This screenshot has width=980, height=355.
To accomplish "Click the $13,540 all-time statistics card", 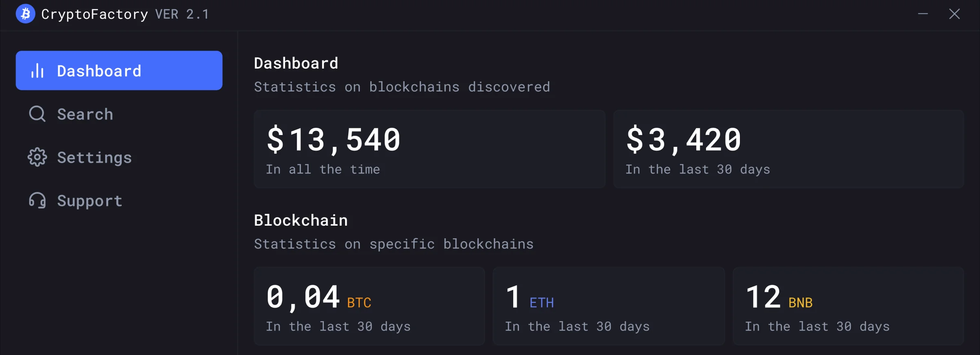I will tap(429, 149).
